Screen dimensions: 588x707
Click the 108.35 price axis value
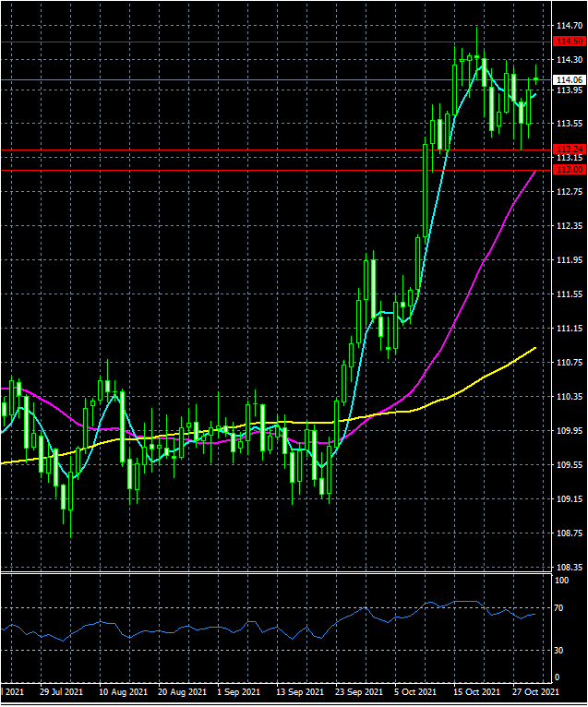click(x=570, y=568)
